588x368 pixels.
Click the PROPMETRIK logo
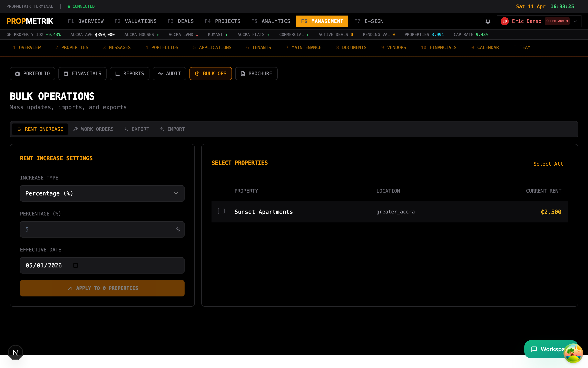30,21
